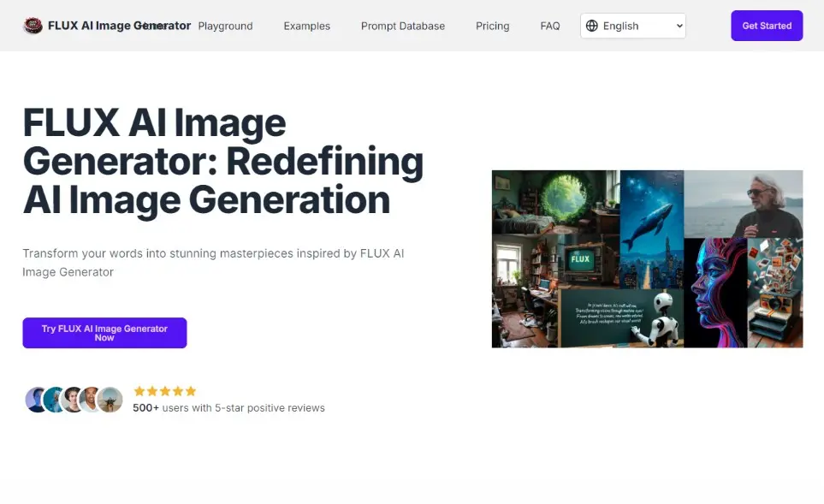Image resolution: width=824 pixels, height=504 pixels.
Task: Click the middle star in the rating row
Action: [x=164, y=390]
